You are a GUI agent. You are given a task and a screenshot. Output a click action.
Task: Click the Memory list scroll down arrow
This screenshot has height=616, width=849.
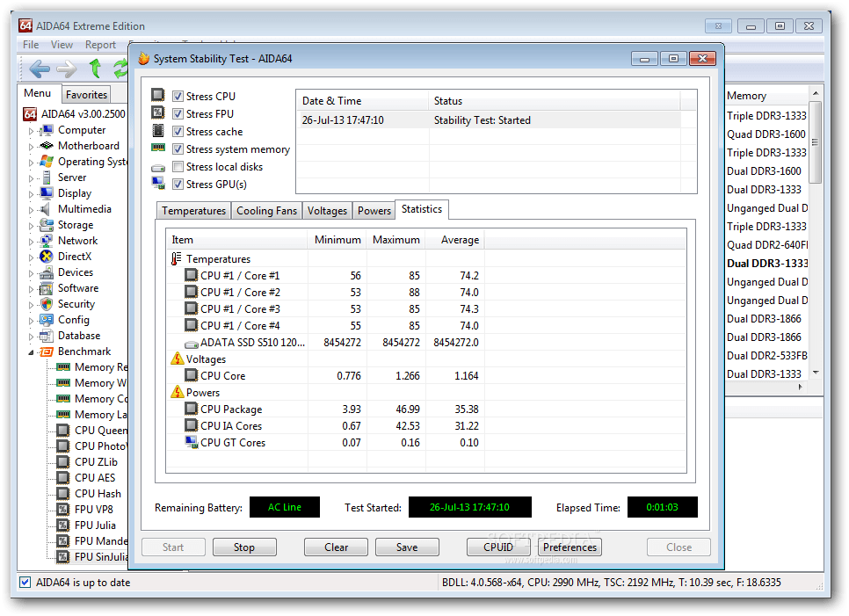click(816, 373)
